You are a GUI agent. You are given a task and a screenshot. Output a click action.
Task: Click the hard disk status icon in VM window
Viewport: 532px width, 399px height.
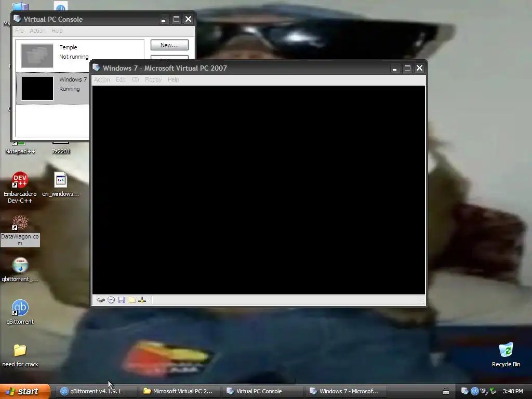(100, 300)
